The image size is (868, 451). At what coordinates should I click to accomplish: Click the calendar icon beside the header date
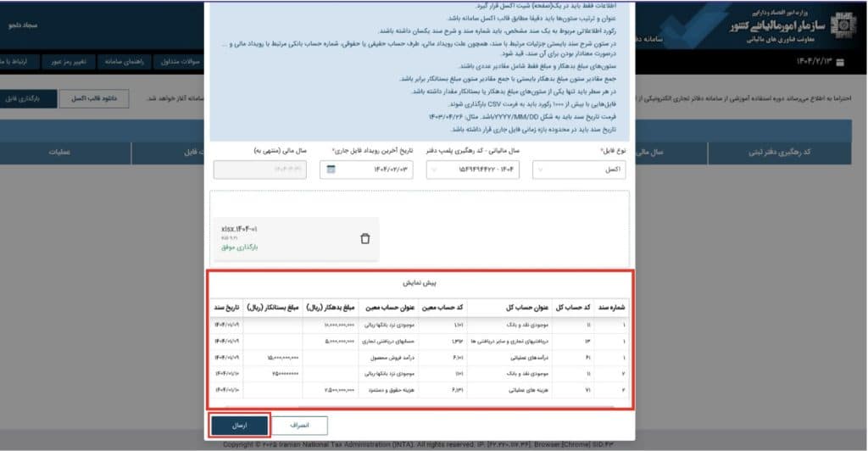840,62
